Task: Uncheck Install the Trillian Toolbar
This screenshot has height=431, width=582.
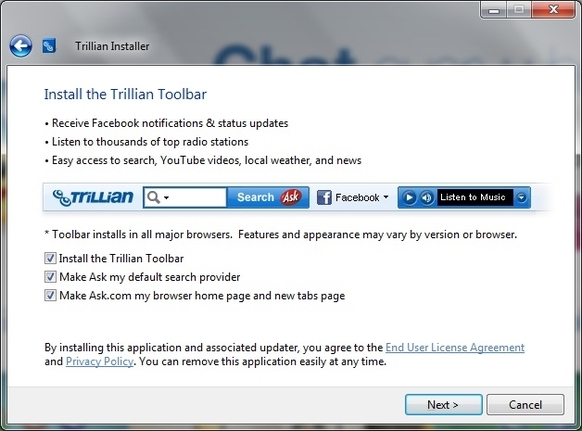Action: point(50,258)
